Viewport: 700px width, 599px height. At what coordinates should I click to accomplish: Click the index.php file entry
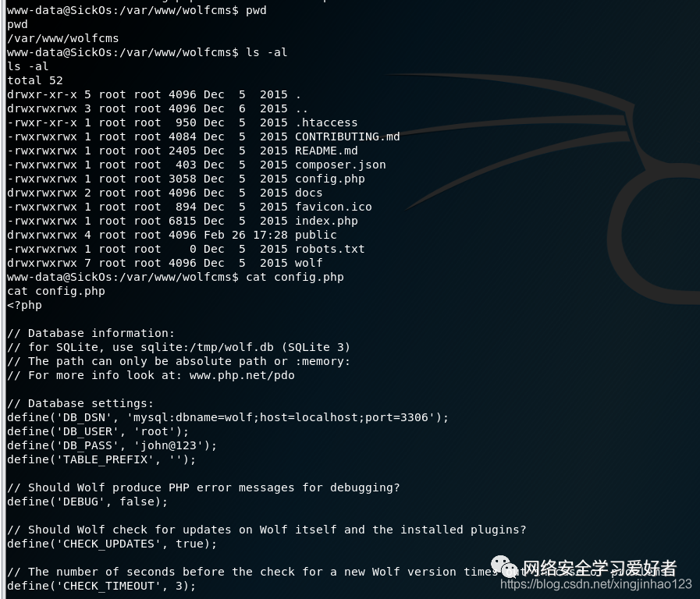coord(326,221)
